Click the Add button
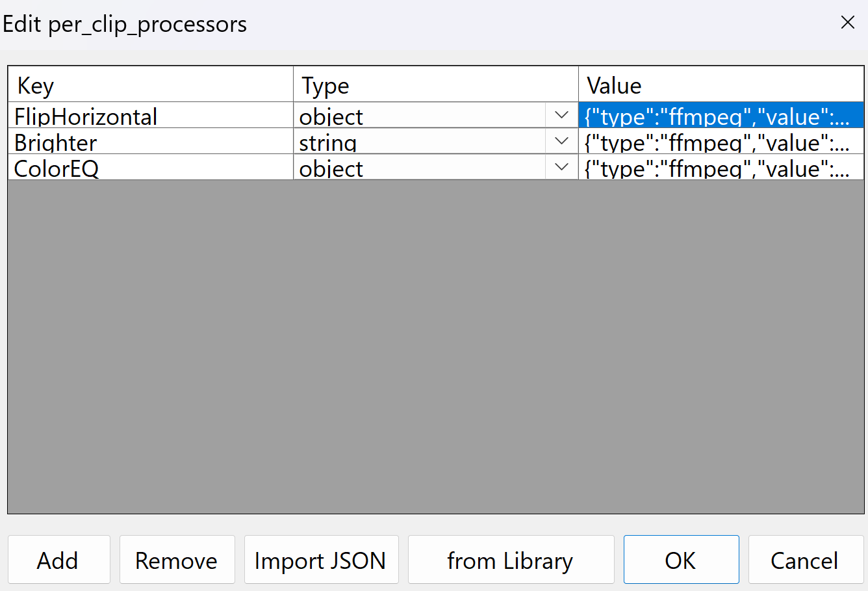Viewport: 868px width, 591px height. pyautogui.click(x=58, y=560)
